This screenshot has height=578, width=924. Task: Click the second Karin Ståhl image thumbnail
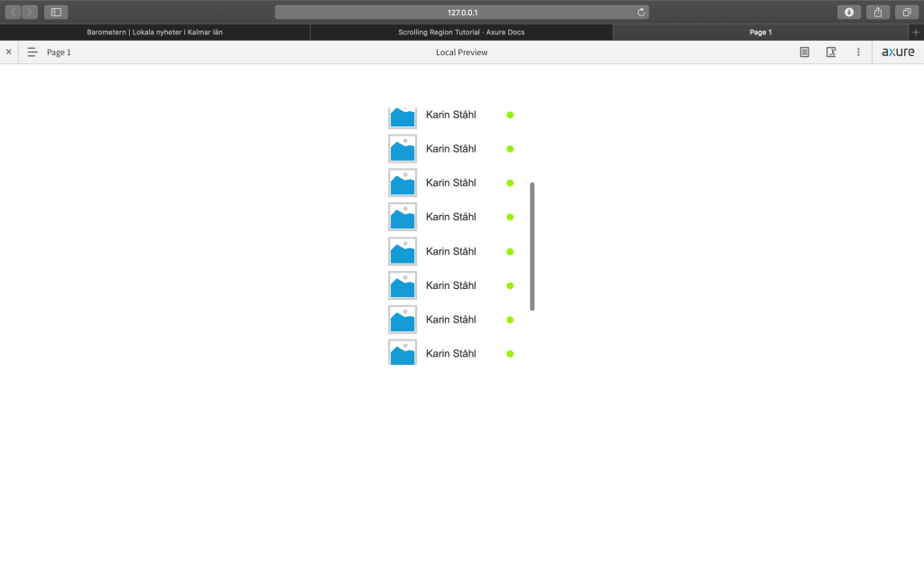click(402, 149)
